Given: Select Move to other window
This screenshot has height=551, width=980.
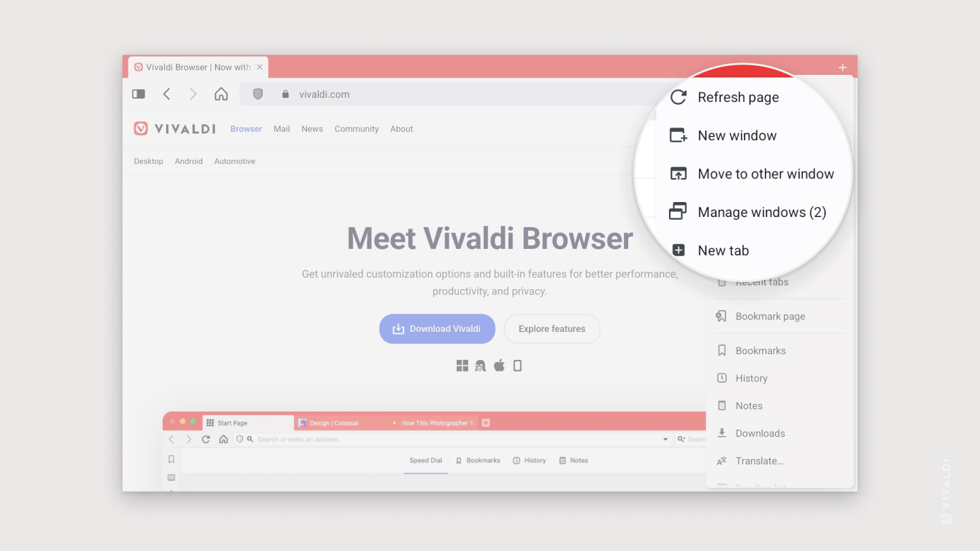Looking at the screenshot, I should pos(752,173).
